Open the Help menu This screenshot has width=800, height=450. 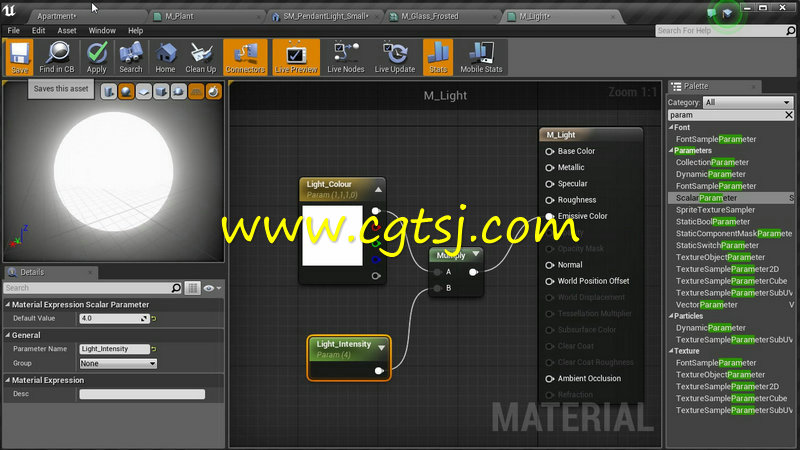click(x=135, y=31)
